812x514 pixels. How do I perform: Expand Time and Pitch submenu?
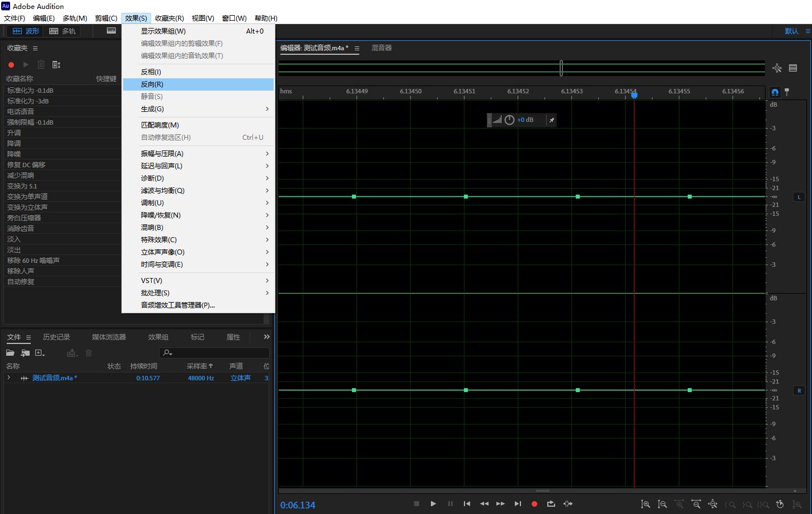(x=199, y=265)
